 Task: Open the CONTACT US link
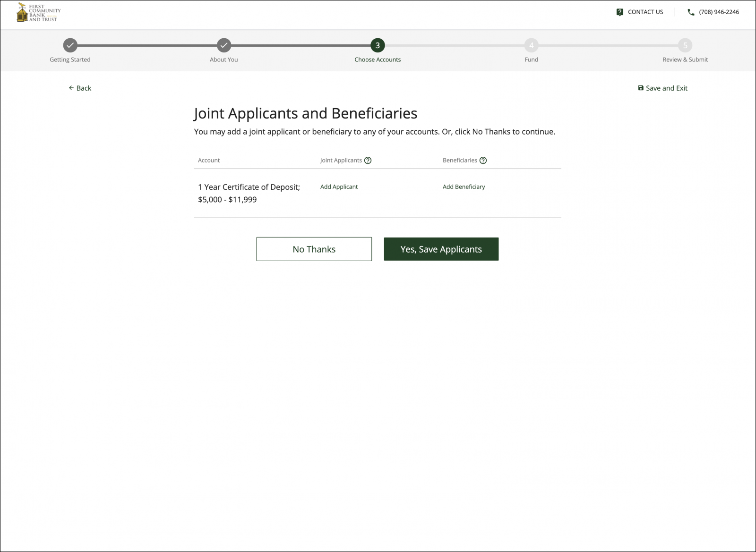(x=645, y=12)
